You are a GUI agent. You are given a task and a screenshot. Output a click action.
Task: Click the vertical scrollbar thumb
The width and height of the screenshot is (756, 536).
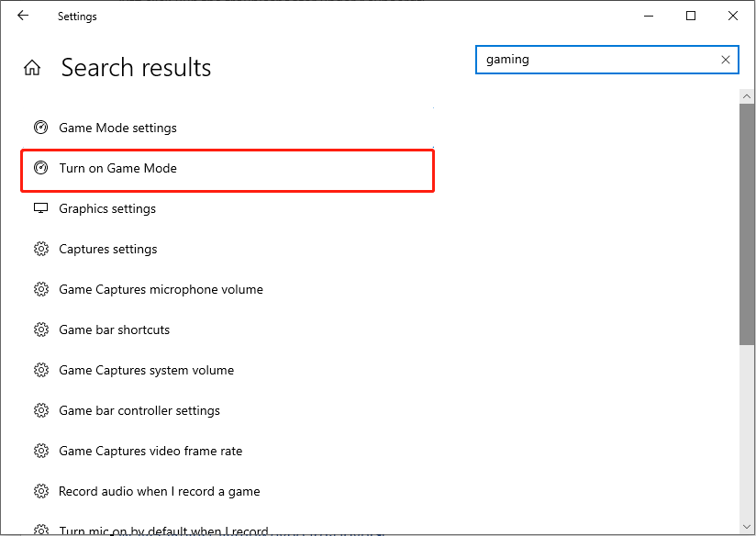tap(747, 224)
